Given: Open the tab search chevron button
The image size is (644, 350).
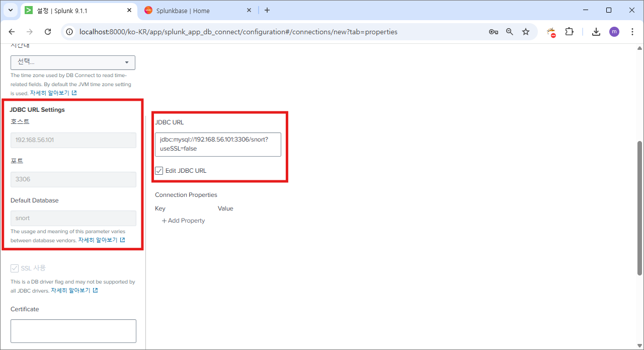Looking at the screenshot, I should [11, 10].
